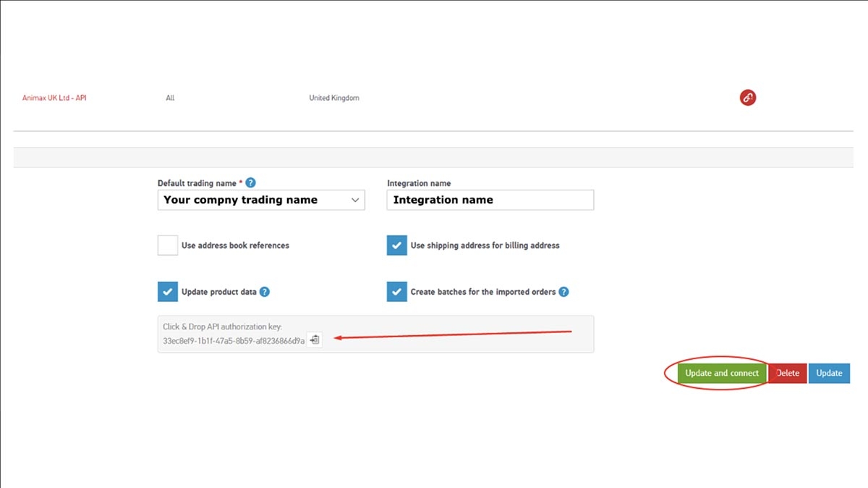The height and width of the screenshot is (488, 868).
Task: Select the United Kingdom column entry
Action: point(334,97)
